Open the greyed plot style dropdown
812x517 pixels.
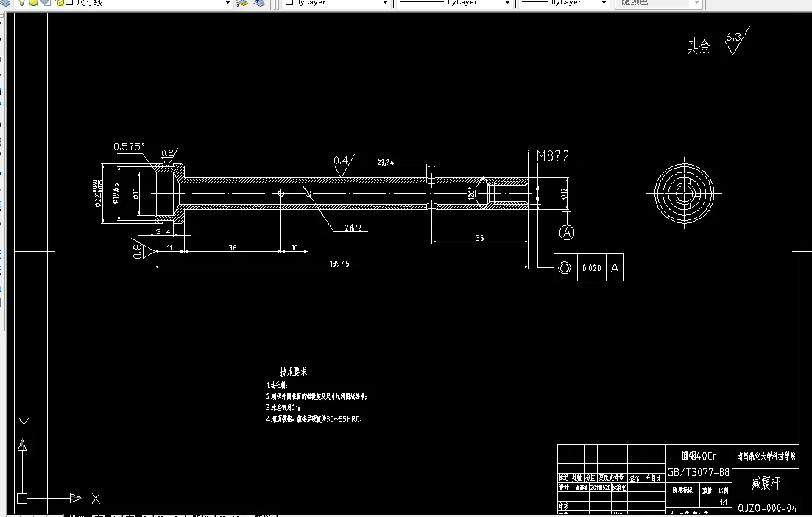696,3
